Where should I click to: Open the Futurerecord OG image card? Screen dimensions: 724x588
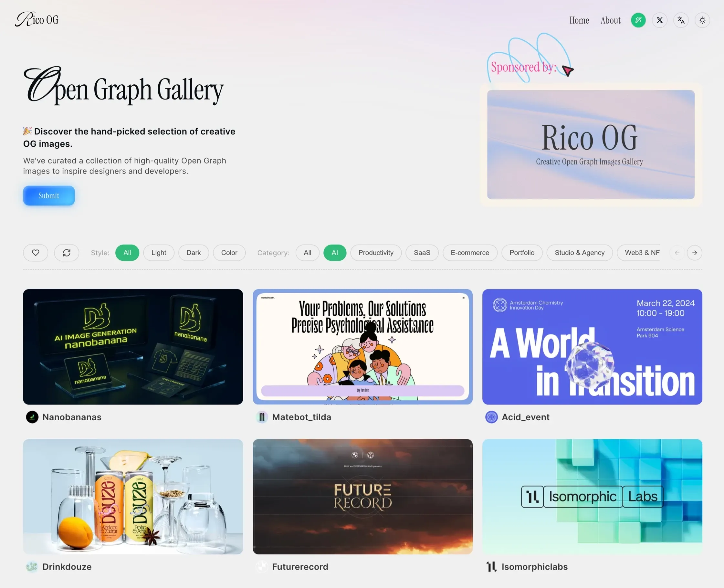point(363,497)
